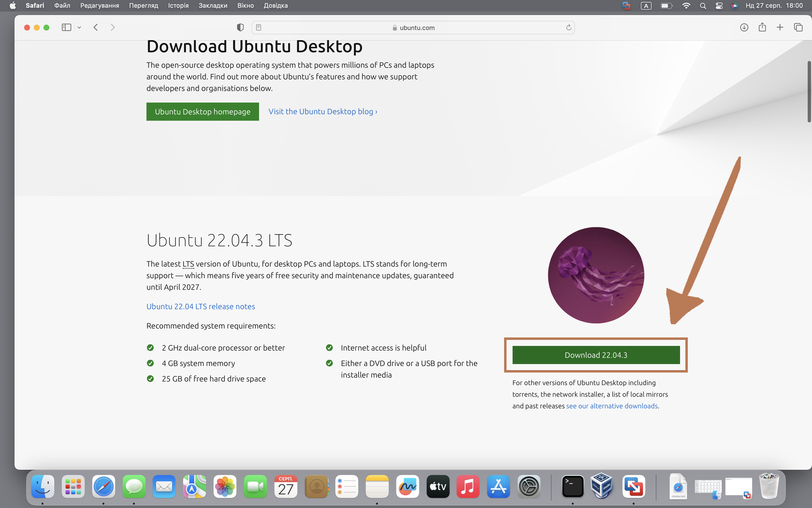Open Siri from the menu bar
This screenshot has width=812, height=508.
click(x=734, y=6)
